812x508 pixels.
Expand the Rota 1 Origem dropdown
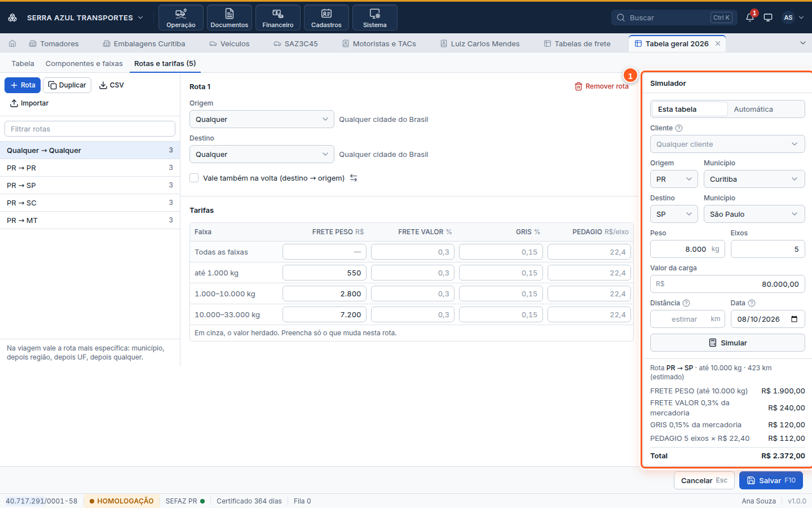(x=262, y=119)
